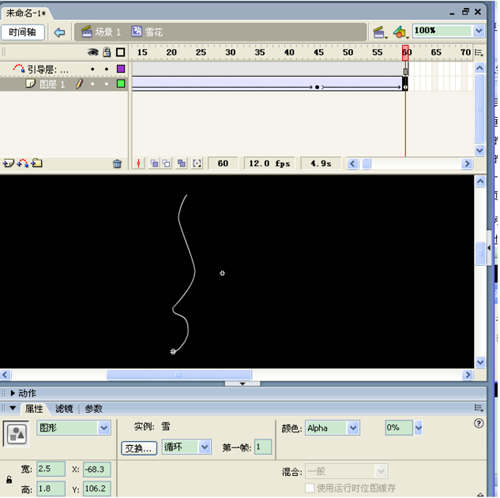The width and height of the screenshot is (500, 498).
Task: Click the back arrow to the scene
Action: pos(59,32)
